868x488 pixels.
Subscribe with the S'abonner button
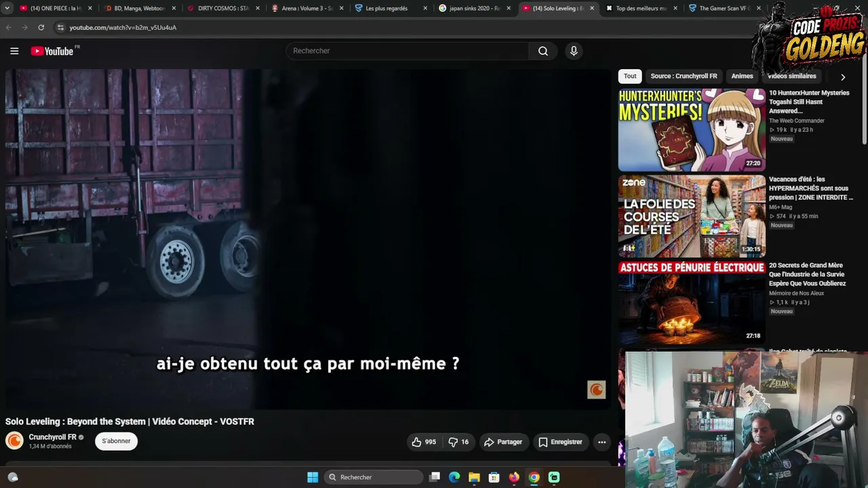[116, 441]
